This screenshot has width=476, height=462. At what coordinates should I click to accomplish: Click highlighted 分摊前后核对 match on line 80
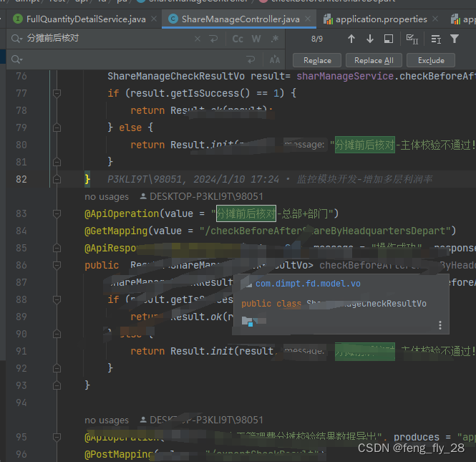[x=365, y=145]
